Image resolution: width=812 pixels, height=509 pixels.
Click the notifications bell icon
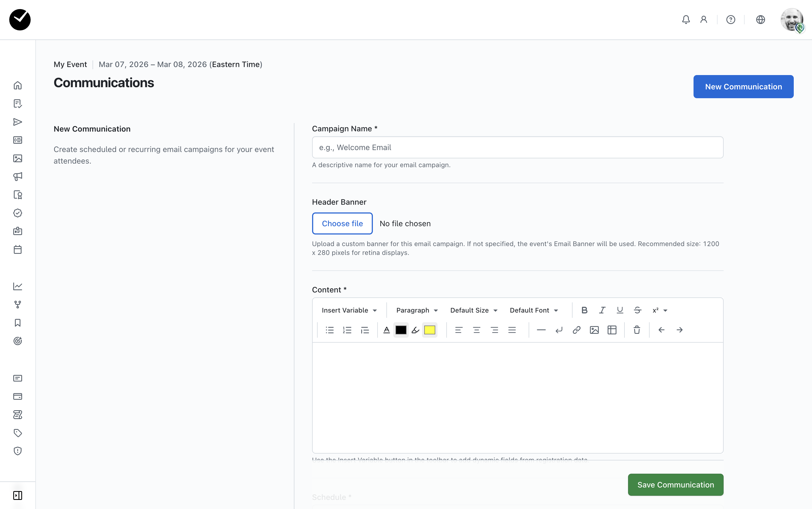tap(686, 20)
